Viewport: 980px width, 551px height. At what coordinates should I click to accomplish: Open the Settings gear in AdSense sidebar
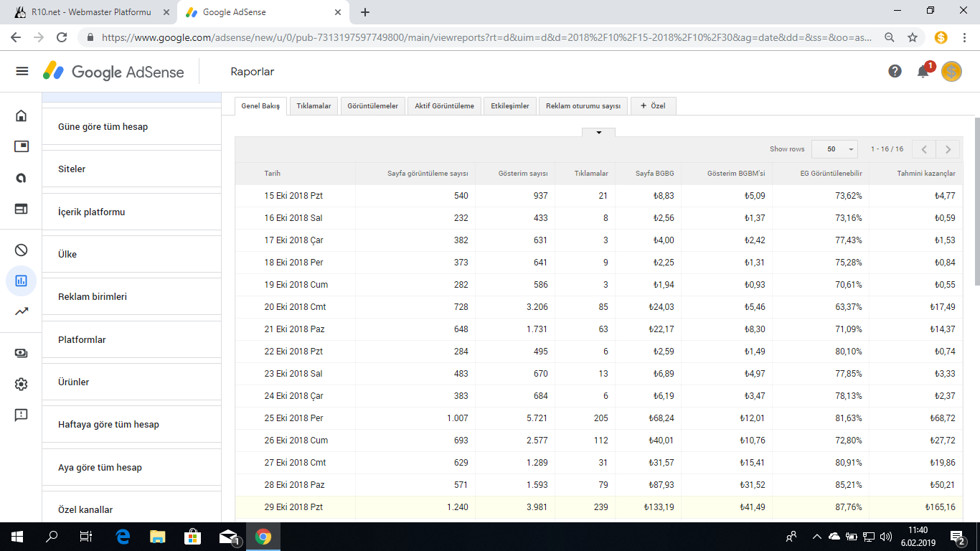click(22, 384)
